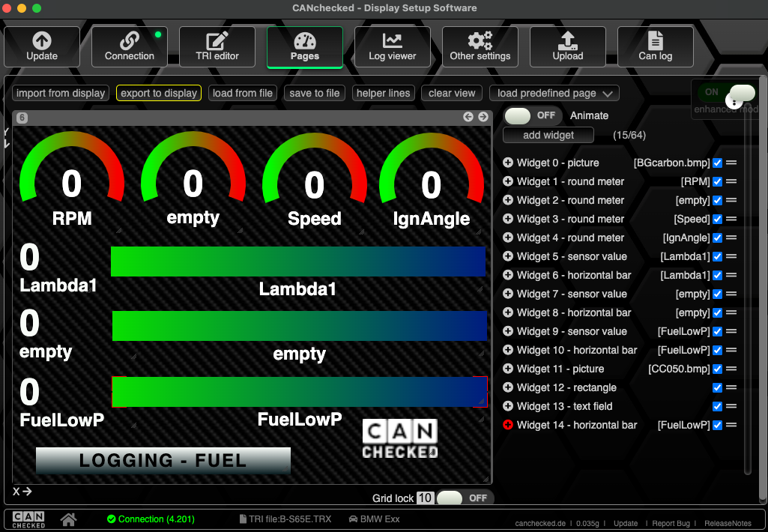
Task: Select the Lambda1 horizontal bar on canvas
Action: [x=298, y=262]
